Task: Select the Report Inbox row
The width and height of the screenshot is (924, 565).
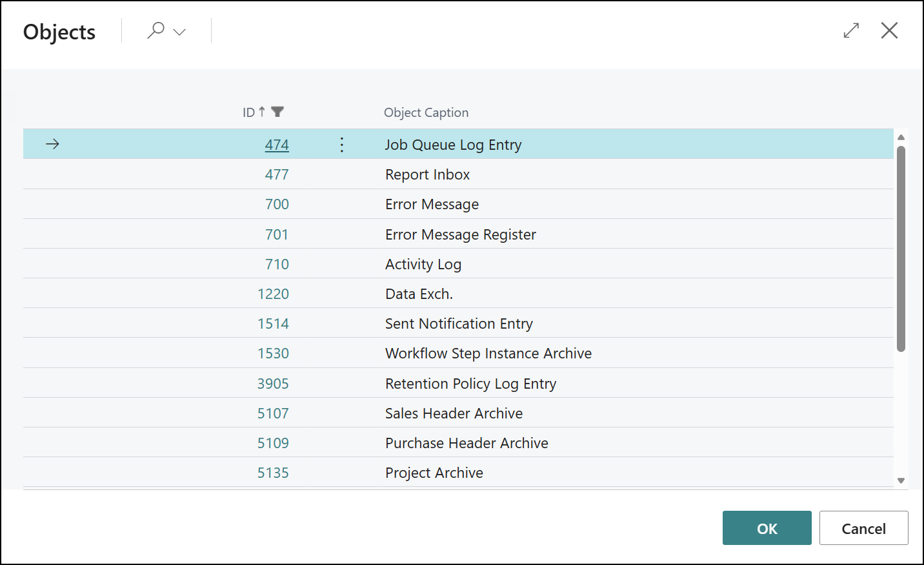Action: (427, 174)
